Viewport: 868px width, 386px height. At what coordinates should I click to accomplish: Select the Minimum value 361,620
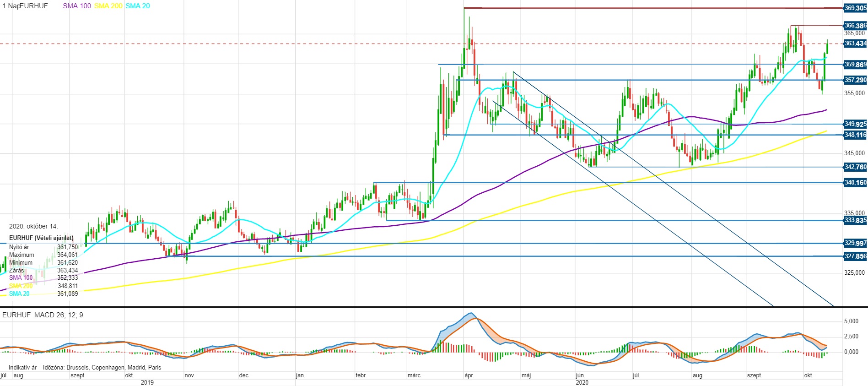(x=67, y=263)
